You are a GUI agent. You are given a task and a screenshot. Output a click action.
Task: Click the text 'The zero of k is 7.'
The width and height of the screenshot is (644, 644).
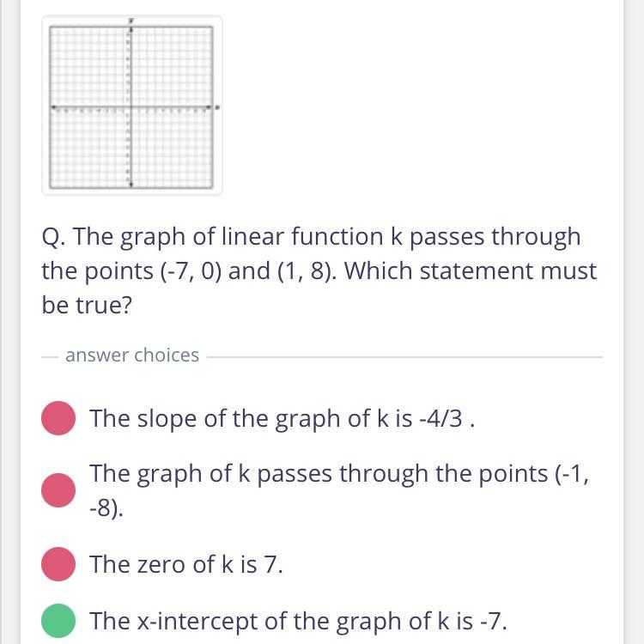click(186, 564)
